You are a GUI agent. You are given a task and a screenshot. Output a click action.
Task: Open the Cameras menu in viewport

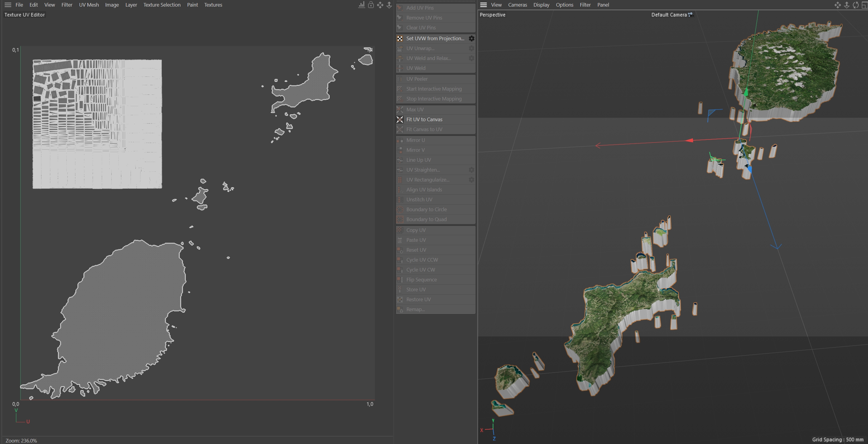517,5
